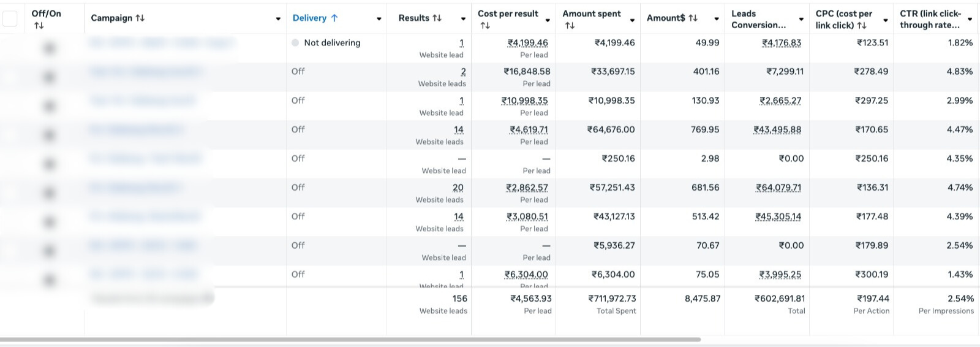
Task: Click the ₹16,848.58 cost per result value
Action: 527,72
